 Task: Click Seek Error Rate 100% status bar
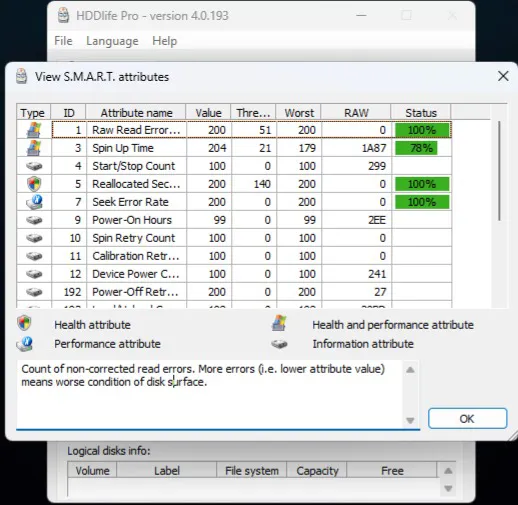pyautogui.click(x=422, y=202)
